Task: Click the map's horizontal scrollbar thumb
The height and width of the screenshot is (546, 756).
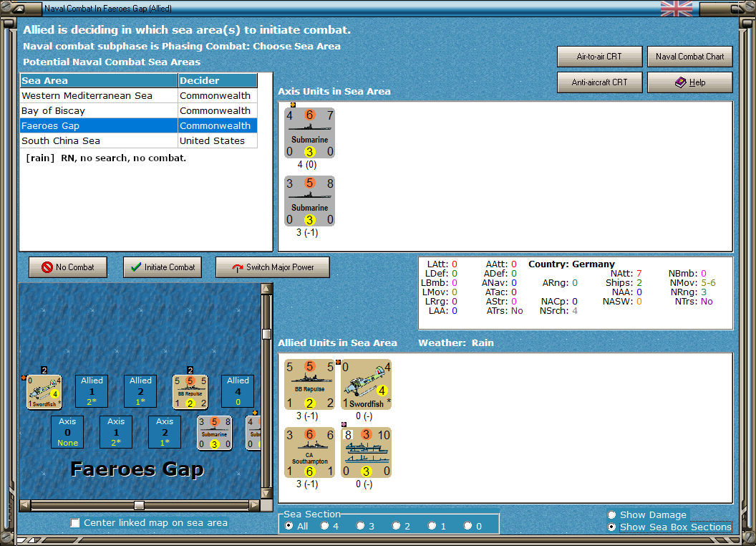Action: pos(139,505)
